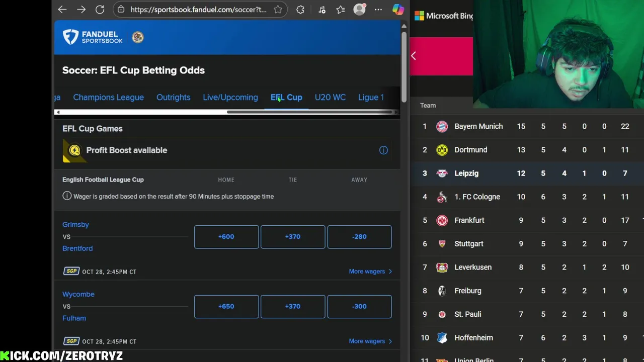
Task: Click SGP badge for Wycombe vs Fulham
Action: [x=71, y=341]
